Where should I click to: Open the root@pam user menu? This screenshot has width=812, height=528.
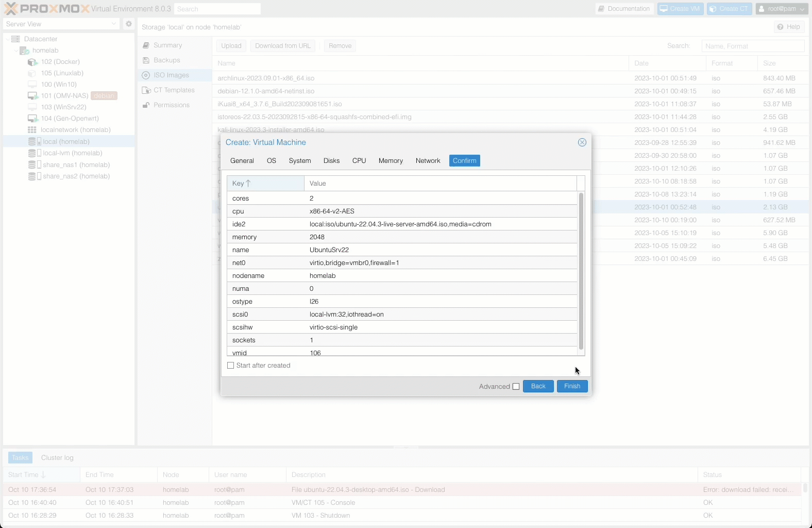coord(782,9)
